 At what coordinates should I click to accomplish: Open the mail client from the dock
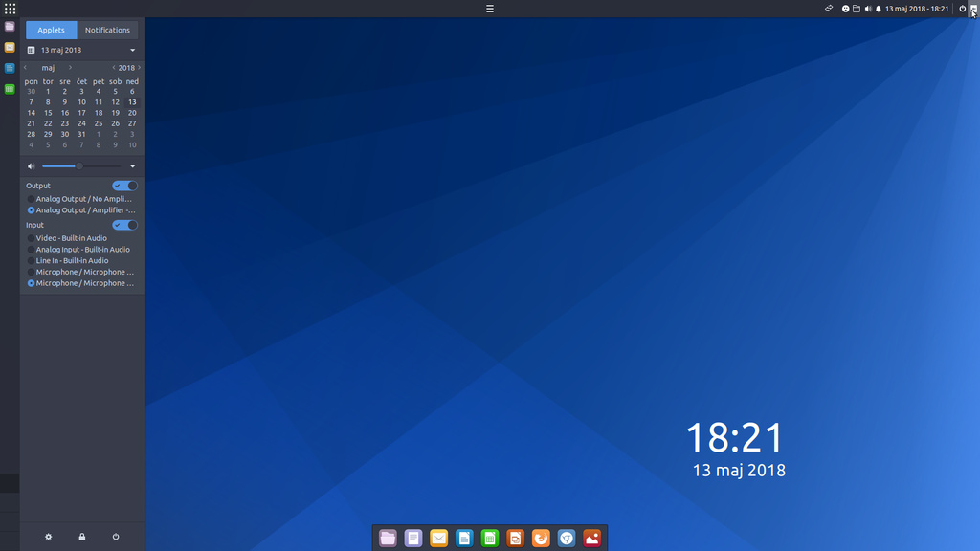pos(438,538)
